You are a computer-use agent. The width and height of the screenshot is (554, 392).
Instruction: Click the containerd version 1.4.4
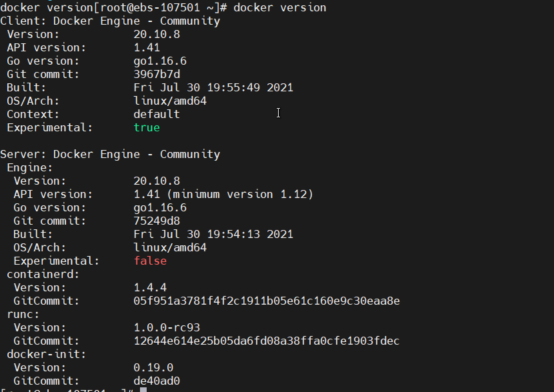pos(150,288)
